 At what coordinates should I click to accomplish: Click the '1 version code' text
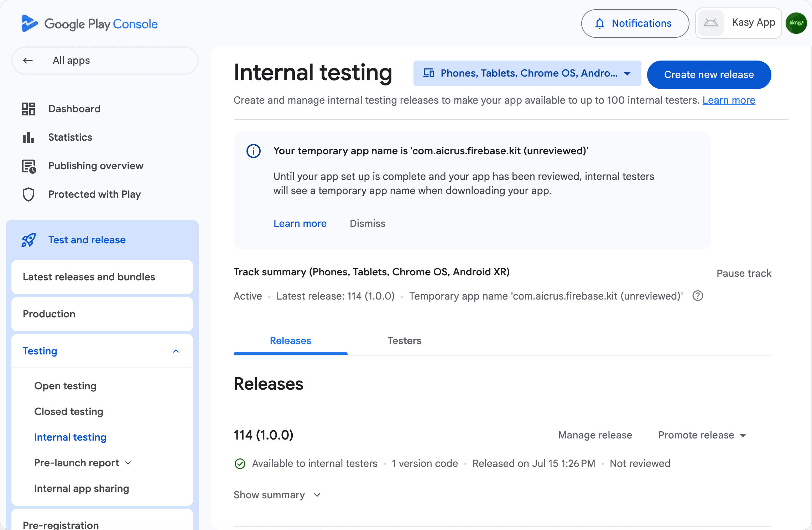425,464
